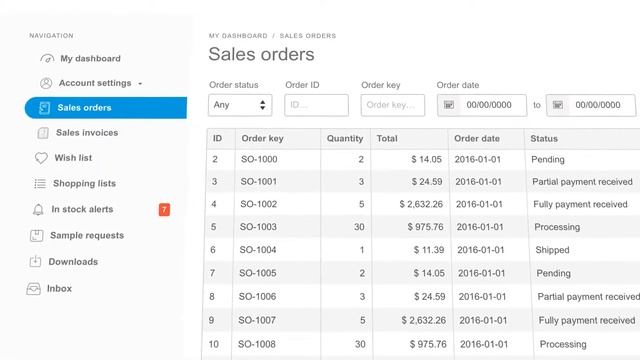The width and height of the screenshot is (640, 360).
Task: Click the start Order date field
Action: coord(482,105)
